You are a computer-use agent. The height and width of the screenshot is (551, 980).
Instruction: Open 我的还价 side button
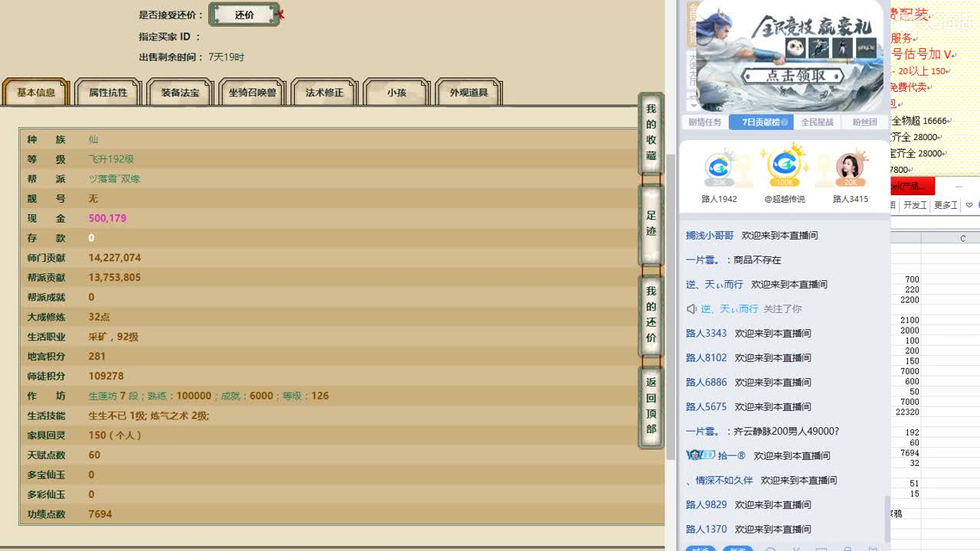(x=651, y=314)
